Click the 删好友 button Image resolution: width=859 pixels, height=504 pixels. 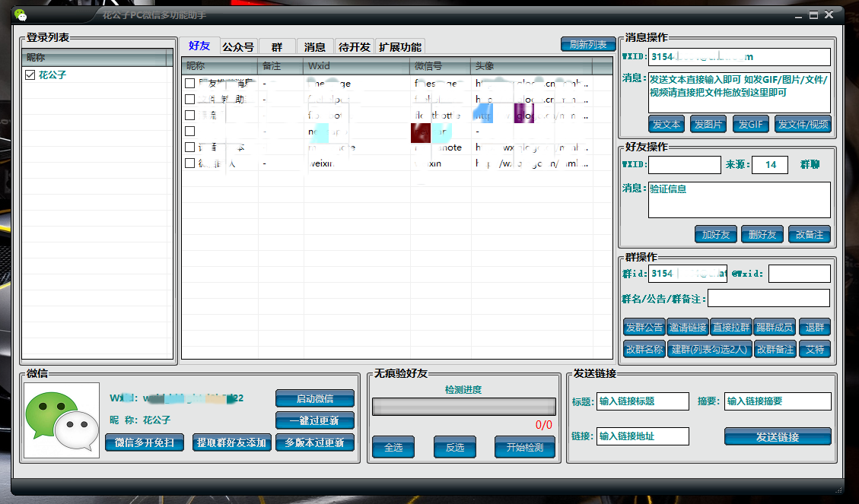(x=762, y=234)
